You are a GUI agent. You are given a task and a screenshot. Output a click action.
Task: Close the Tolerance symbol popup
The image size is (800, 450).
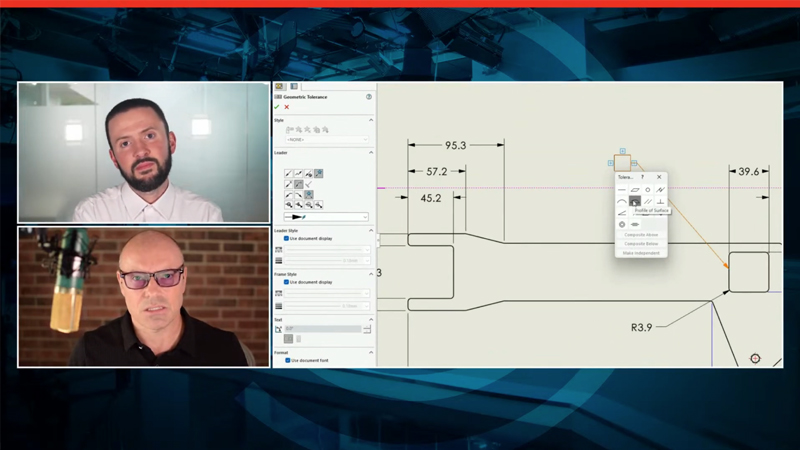tap(659, 177)
